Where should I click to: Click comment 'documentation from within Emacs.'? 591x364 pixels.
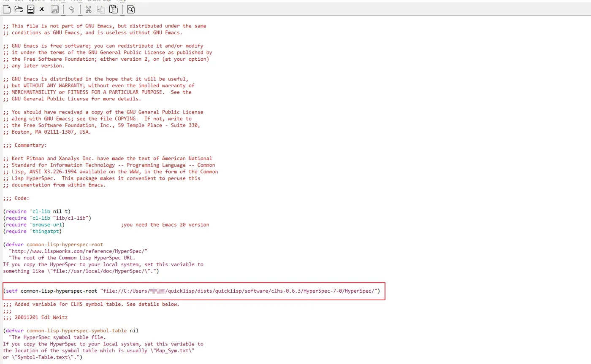point(54,185)
